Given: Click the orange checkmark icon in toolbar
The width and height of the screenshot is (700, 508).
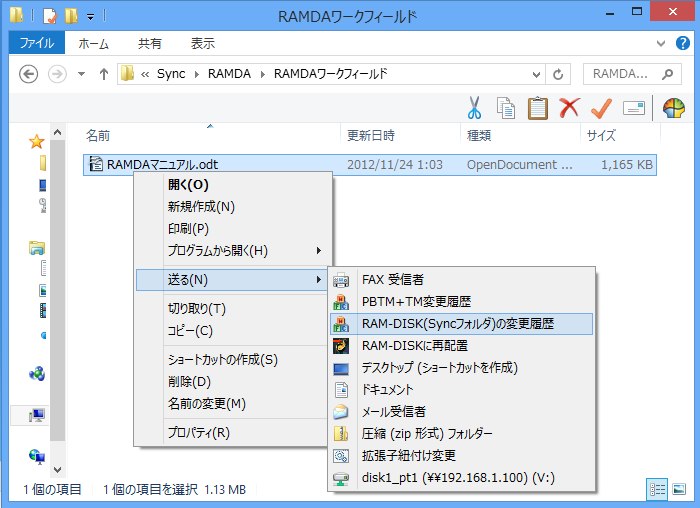Looking at the screenshot, I should 601,108.
